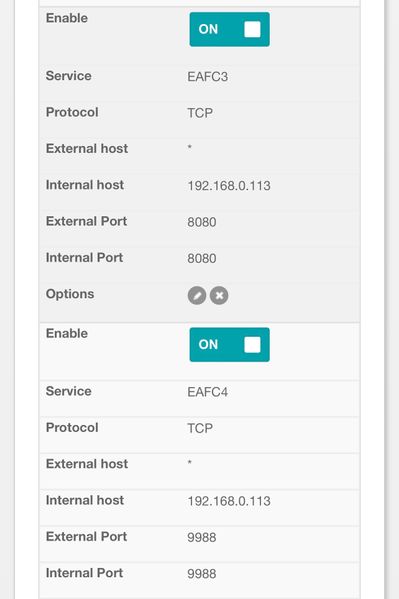Click the EAFC3 service name
Viewport: 399px width, 599px height.
tap(208, 77)
